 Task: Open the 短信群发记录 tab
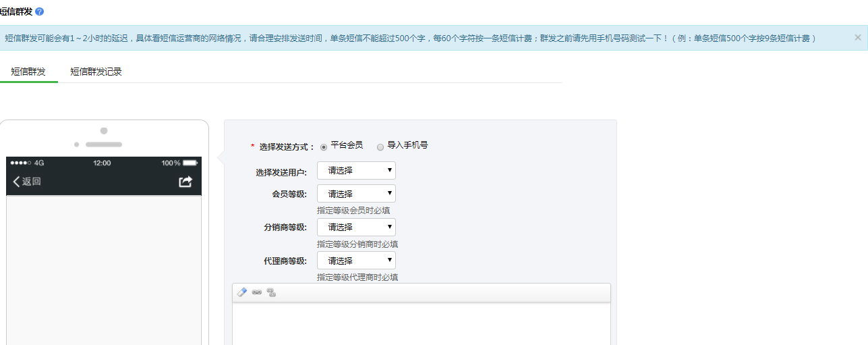point(96,72)
